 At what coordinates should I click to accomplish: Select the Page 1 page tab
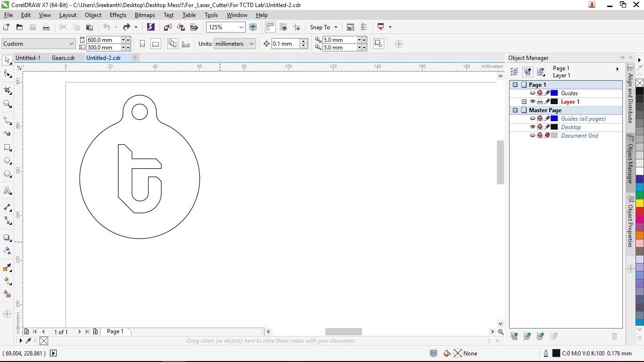tap(115, 332)
